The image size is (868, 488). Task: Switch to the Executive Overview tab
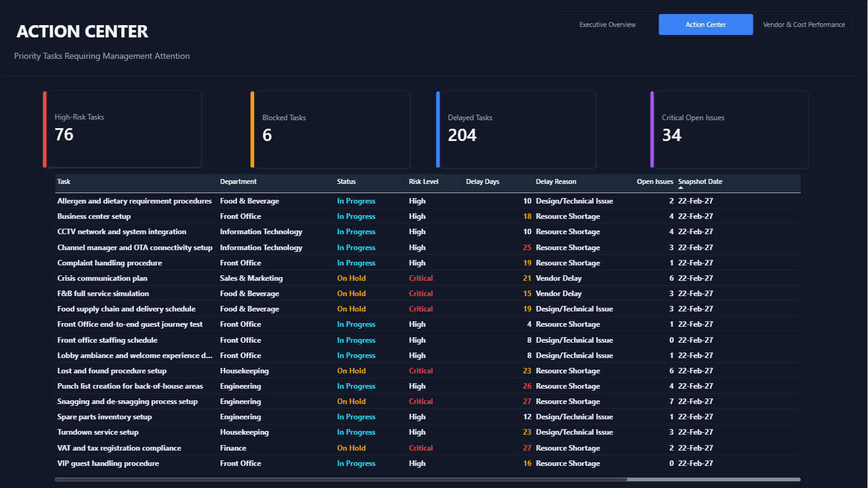(608, 25)
